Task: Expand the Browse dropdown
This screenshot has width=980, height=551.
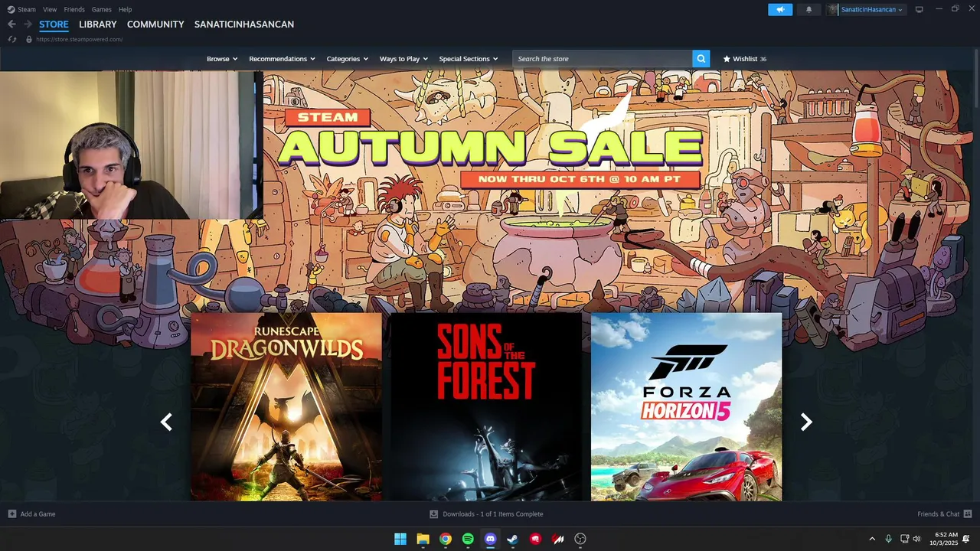Action: click(x=222, y=59)
